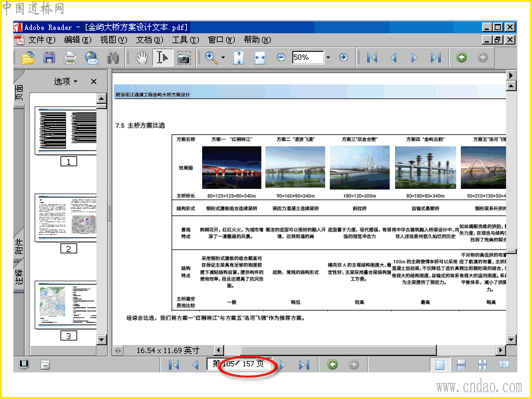Expand the 选项 options menu in panel
This screenshot has width=532, height=399.
point(66,81)
